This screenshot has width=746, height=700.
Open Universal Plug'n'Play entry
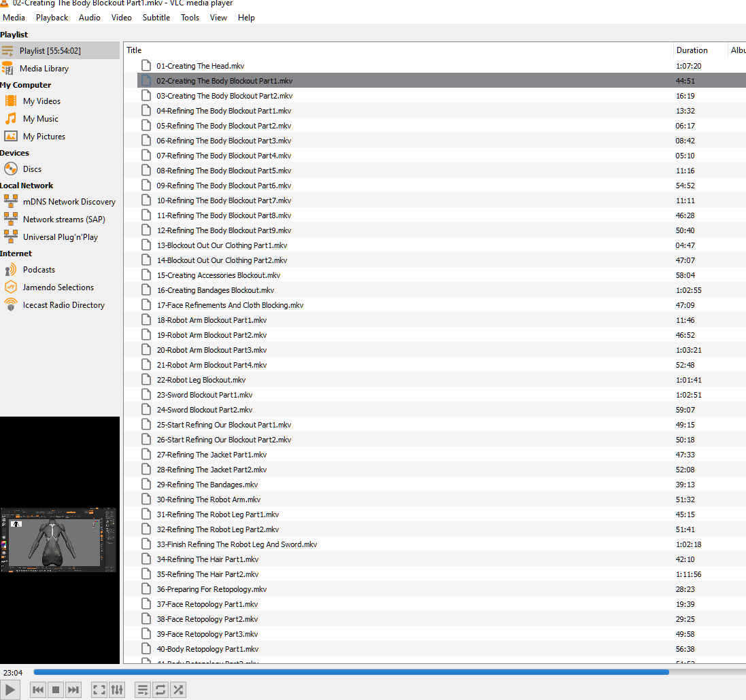(60, 237)
